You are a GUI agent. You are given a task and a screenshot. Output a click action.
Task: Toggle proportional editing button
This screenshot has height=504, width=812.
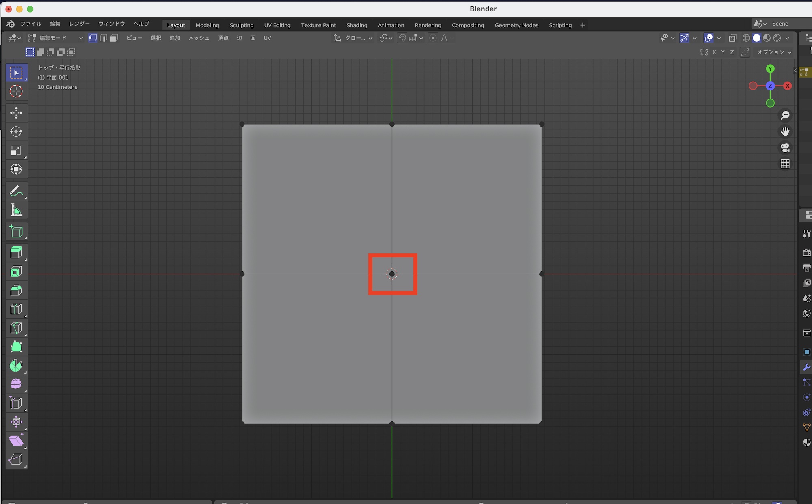tap(433, 38)
